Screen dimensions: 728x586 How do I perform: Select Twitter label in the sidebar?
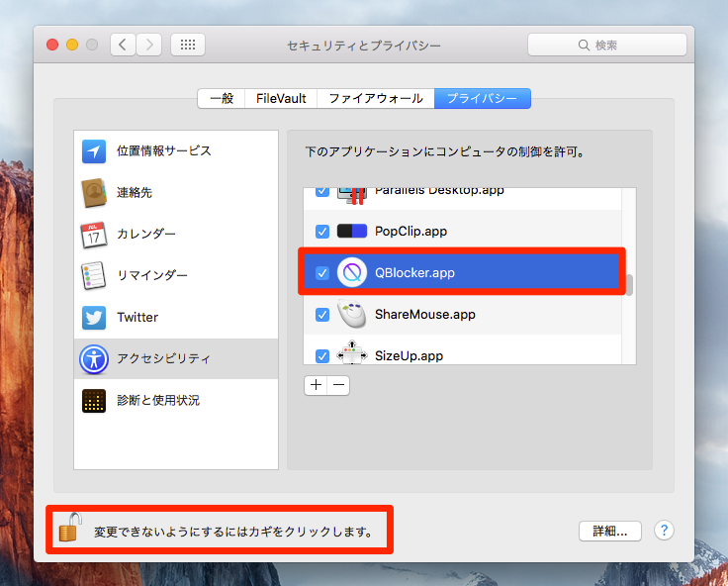(137, 318)
